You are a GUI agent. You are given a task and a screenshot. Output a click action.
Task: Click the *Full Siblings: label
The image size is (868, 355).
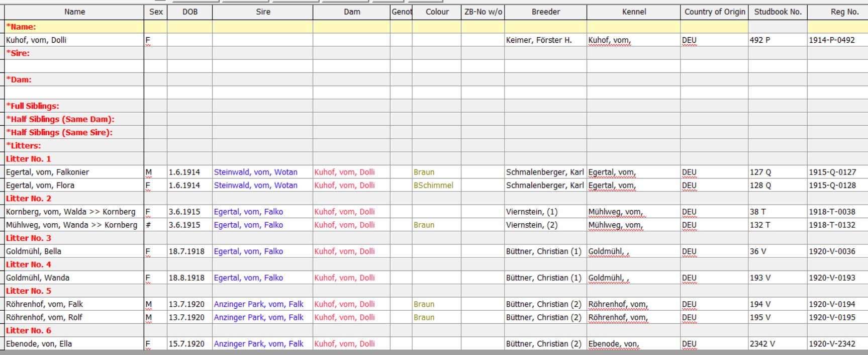pyautogui.click(x=33, y=106)
